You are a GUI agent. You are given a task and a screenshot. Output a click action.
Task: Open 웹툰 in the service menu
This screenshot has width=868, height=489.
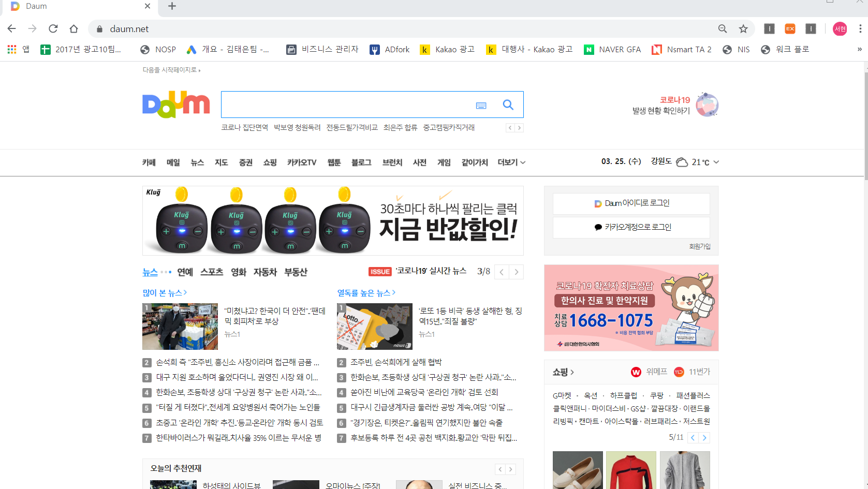point(334,162)
